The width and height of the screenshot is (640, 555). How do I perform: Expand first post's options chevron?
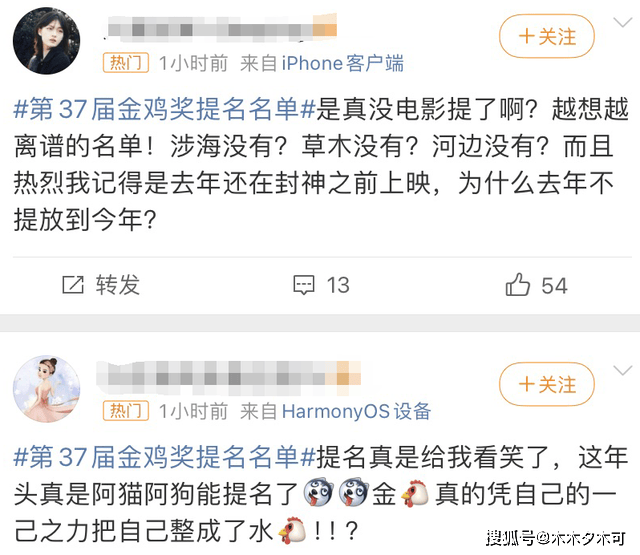pyautogui.click(x=623, y=22)
